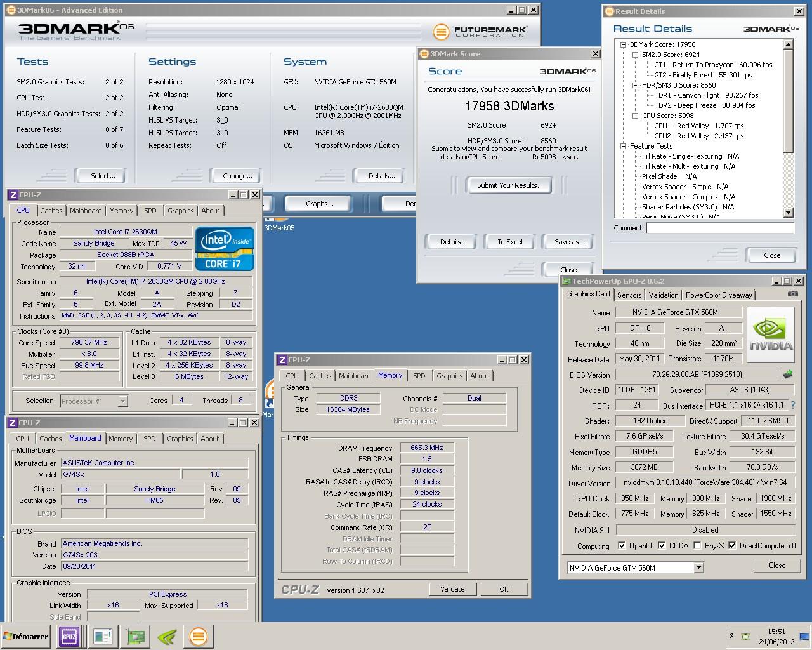812x650 pixels.
Task: Click the Submit Your Results button
Action: tap(510, 185)
